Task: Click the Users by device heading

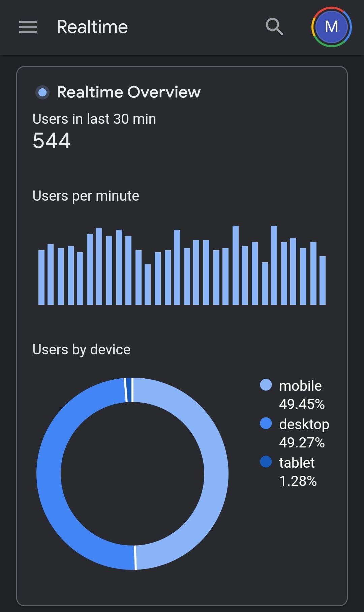Action: [x=82, y=350]
